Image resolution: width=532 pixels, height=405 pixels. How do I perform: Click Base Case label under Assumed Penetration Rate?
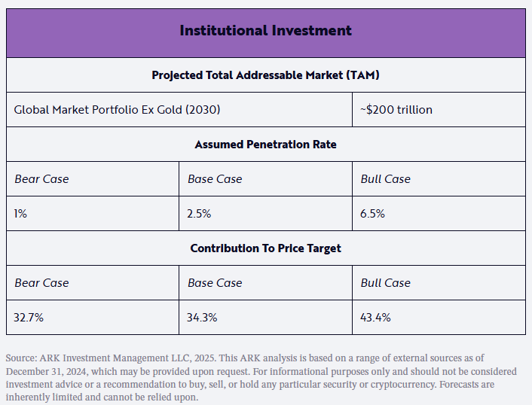215,179
